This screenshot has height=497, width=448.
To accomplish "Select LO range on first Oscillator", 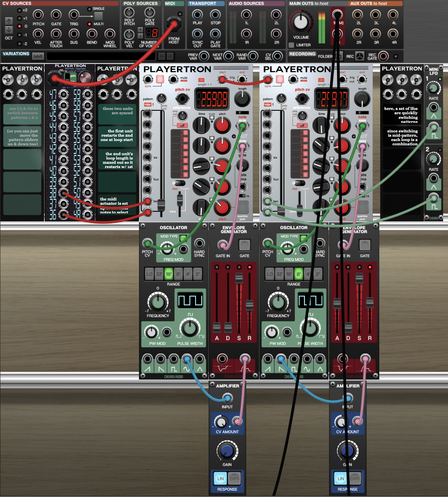I will pyautogui.click(x=150, y=274).
